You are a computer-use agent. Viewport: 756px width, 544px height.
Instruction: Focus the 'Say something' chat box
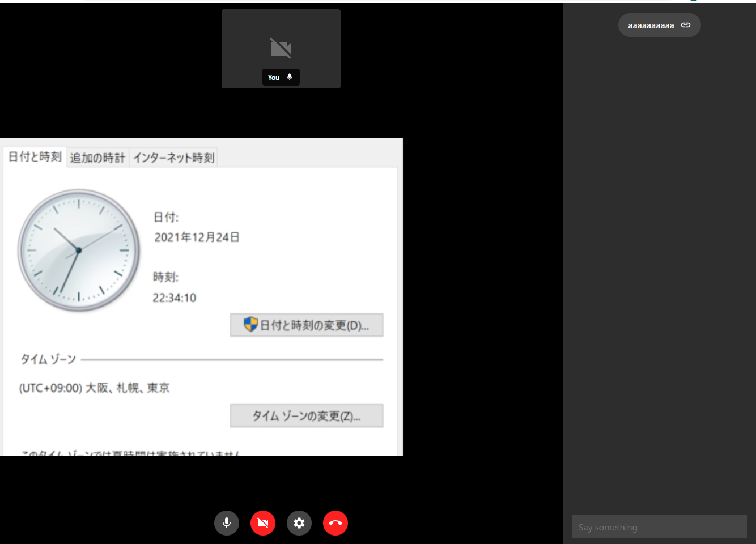tap(660, 527)
